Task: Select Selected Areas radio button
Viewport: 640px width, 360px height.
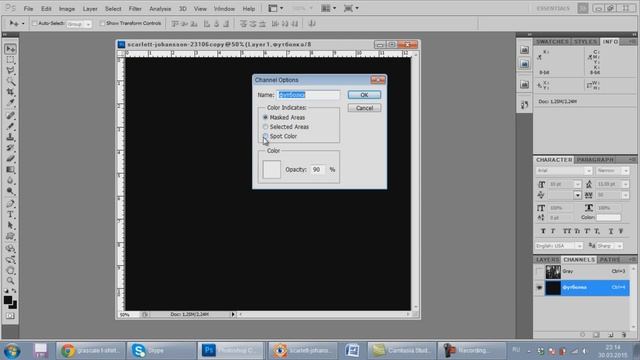Action: coord(265,127)
